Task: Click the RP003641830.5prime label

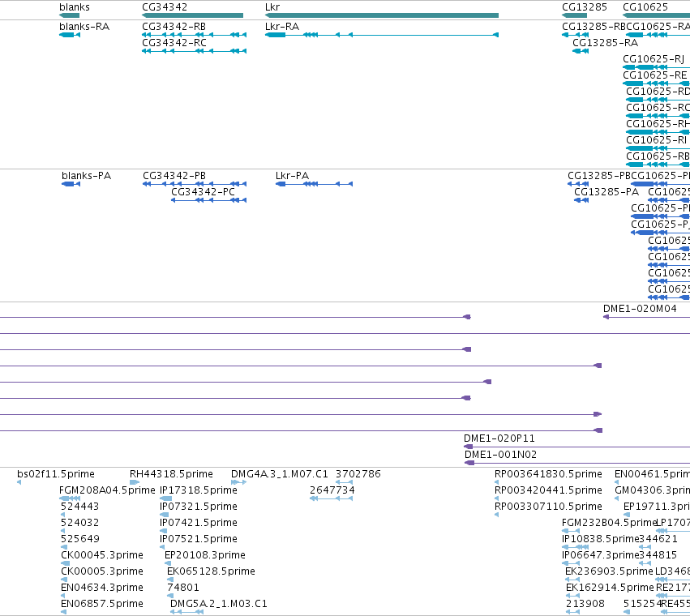Action: click(x=548, y=474)
